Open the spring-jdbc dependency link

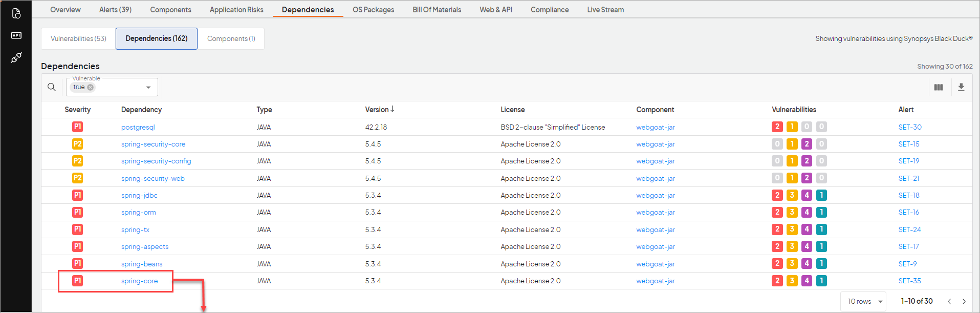139,195
